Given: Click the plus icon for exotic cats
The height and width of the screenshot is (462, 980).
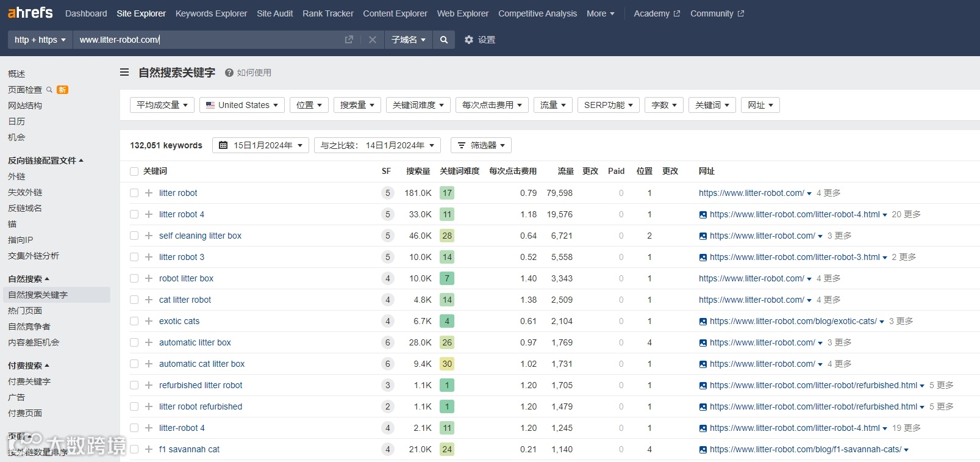Looking at the screenshot, I should click(x=149, y=321).
